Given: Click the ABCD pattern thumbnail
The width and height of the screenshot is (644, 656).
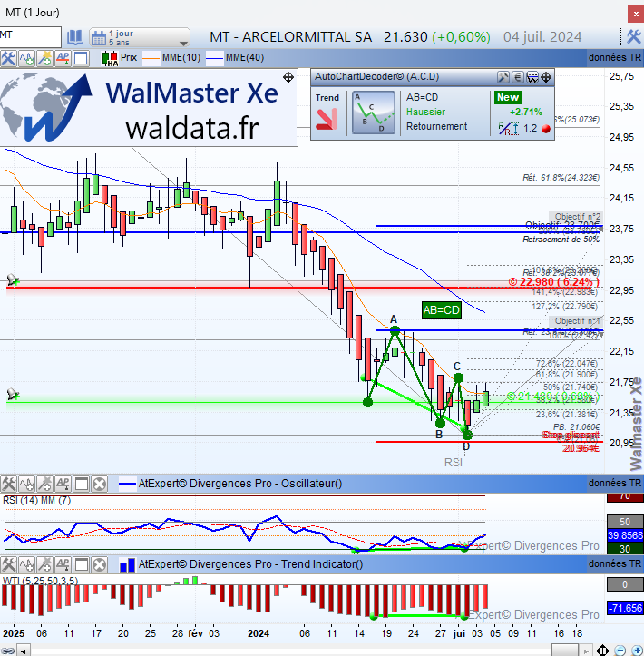Looking at the screenshot, I should point(374,113).
